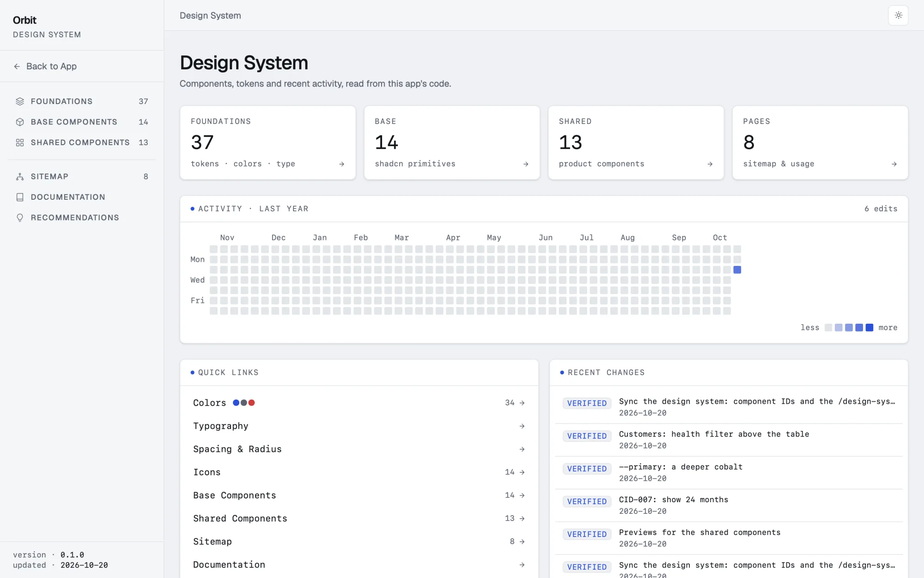
Task: Open the Colors quick link
Action: click(x=359, y=403)
